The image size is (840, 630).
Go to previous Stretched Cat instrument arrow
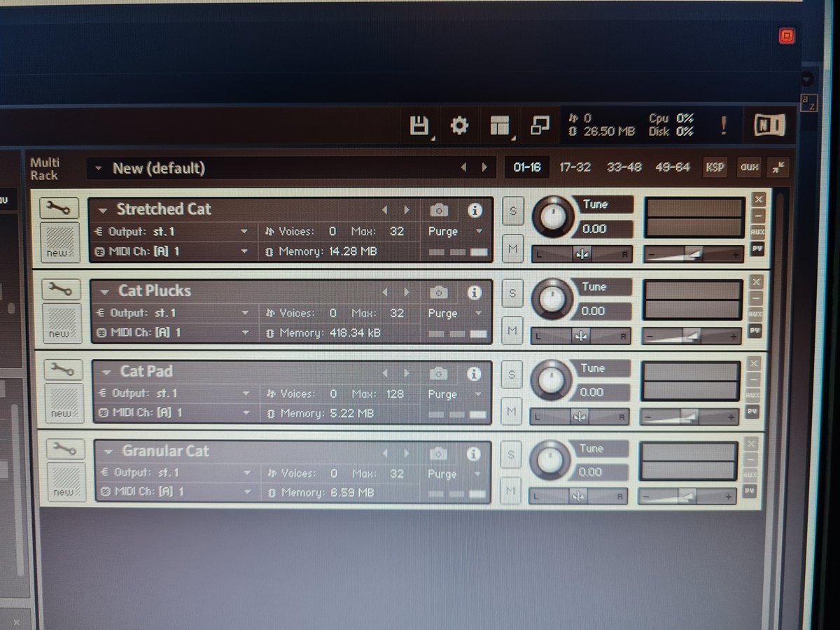[x=384, y=210]
